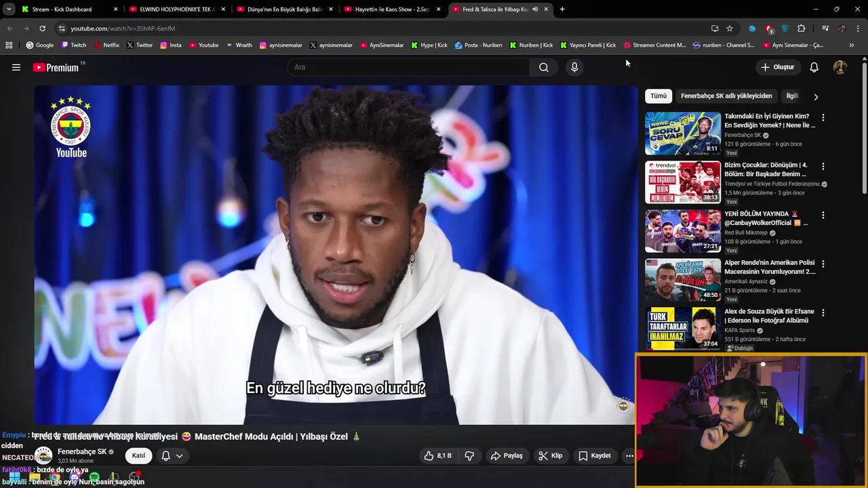Open the account avatar menu
Screen dimensions: 868x488
pyautogui.click(x=840, y=67)
